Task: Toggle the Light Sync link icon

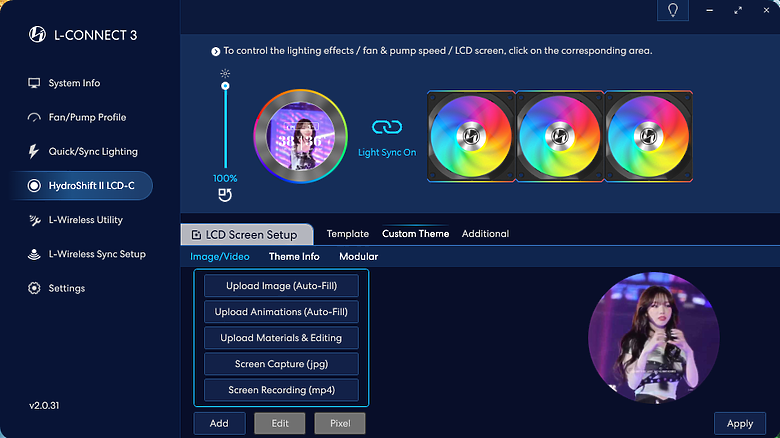Action: tap(387, 127)
